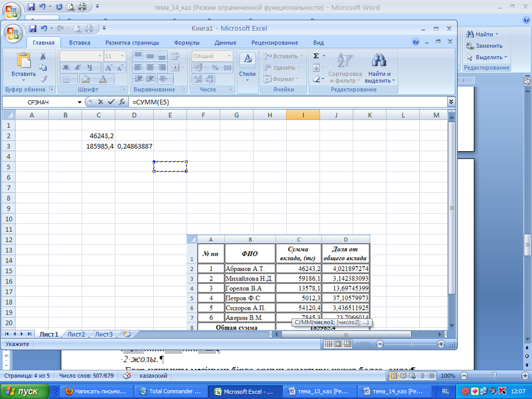Image resolution: width=532 pixels, height=399 pixels.
Task: Click the RU language indicator
Action: (x=445, y=391)
